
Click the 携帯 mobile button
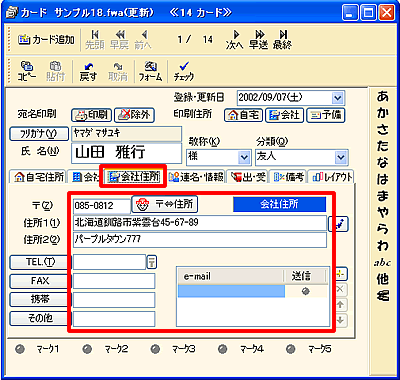click(39, 300)
